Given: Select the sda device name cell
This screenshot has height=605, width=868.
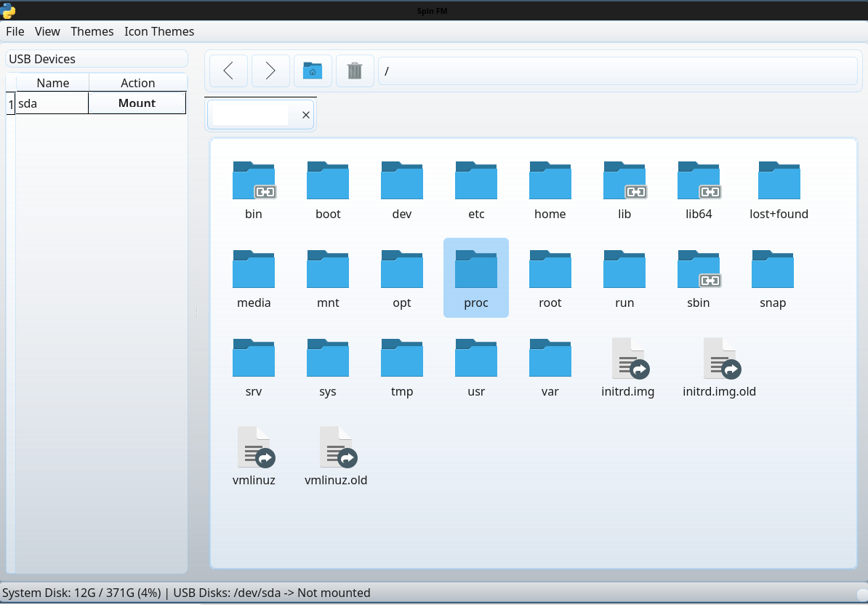Looking at the screenshot, I should (52, 103).
